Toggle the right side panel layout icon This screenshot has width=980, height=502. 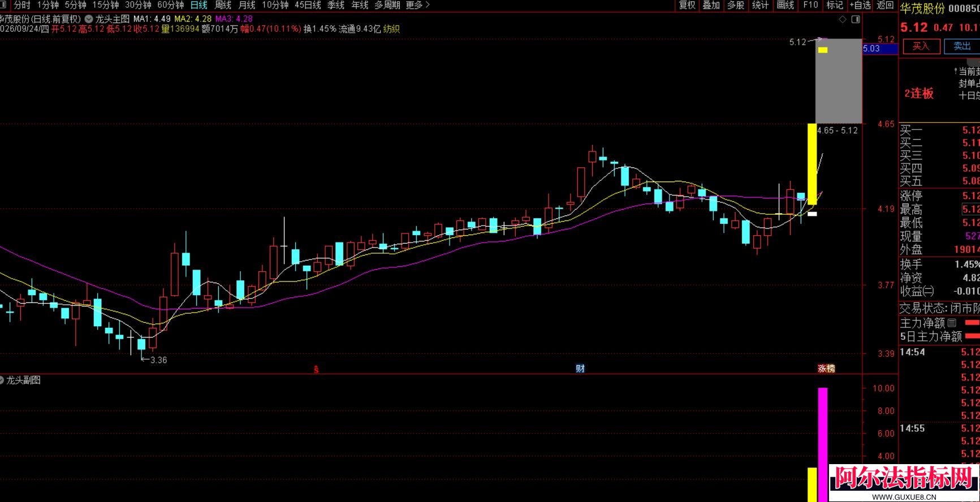[856, 19]
